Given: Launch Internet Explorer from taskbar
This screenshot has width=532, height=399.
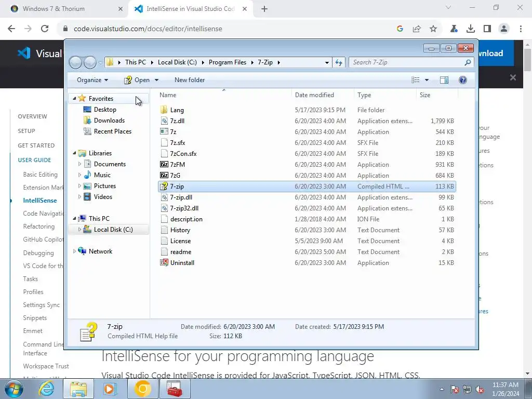Looking at the screenshot, I should (46, 389).
